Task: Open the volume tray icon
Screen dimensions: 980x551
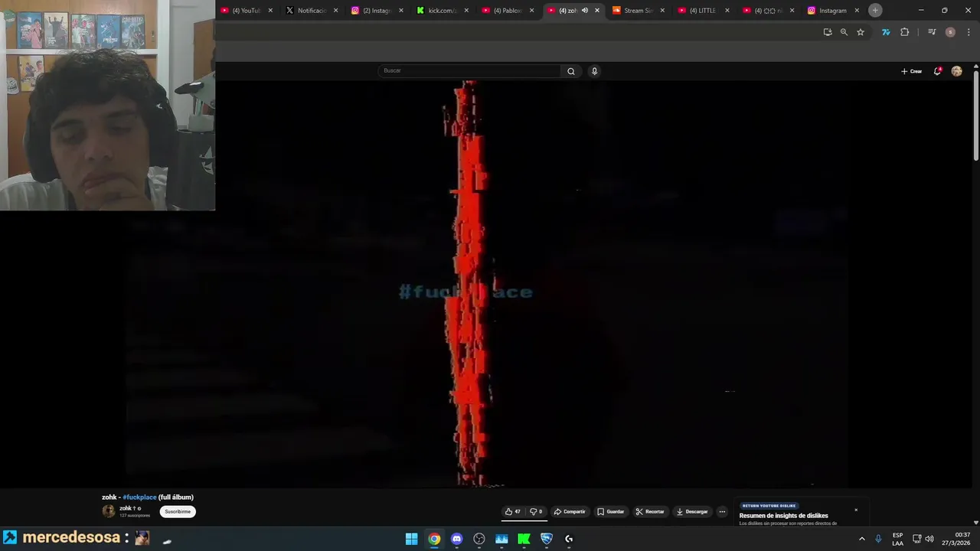Action: (x=929, y=539)
